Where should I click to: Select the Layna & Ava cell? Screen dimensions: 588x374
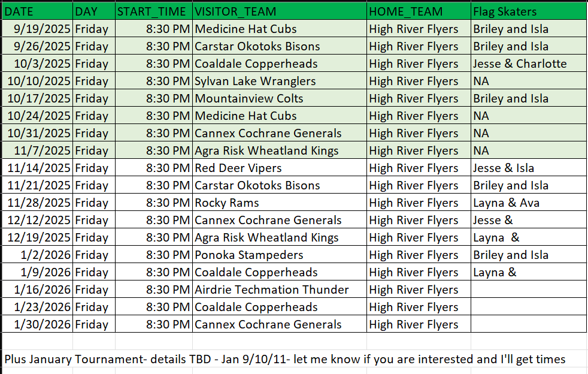pos(528,203)
